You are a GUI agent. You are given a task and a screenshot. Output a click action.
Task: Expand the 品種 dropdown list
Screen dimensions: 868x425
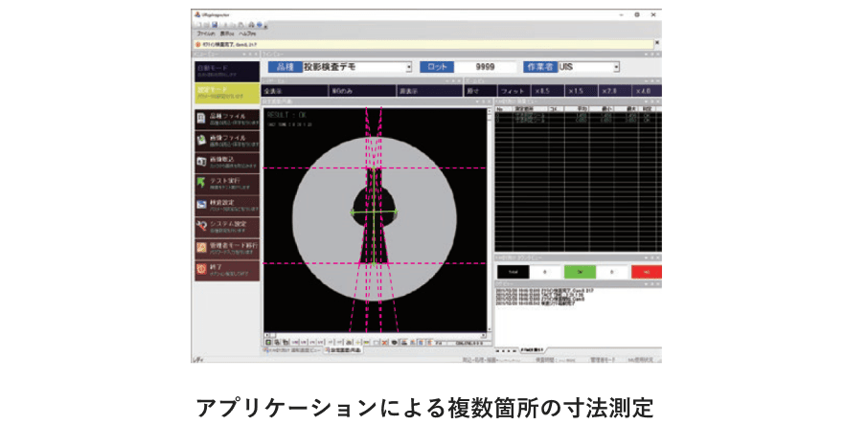(409, 68)
